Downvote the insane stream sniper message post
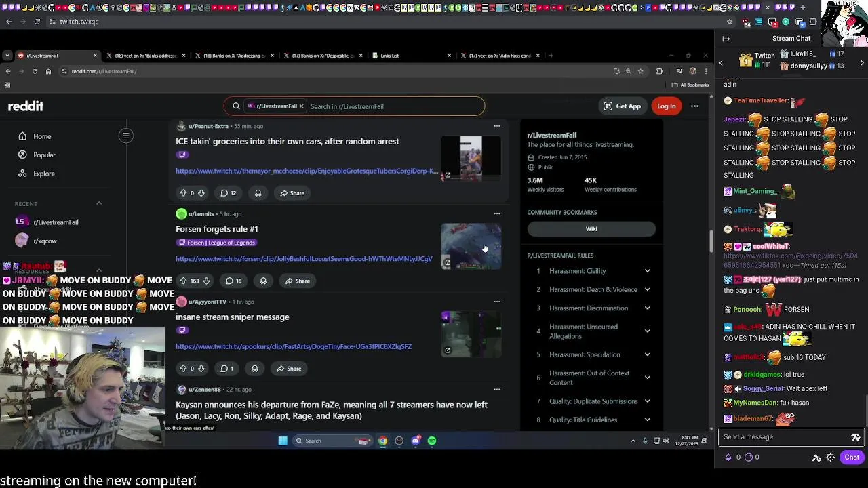This screenshot has height=488, width=868. [201, 369]
